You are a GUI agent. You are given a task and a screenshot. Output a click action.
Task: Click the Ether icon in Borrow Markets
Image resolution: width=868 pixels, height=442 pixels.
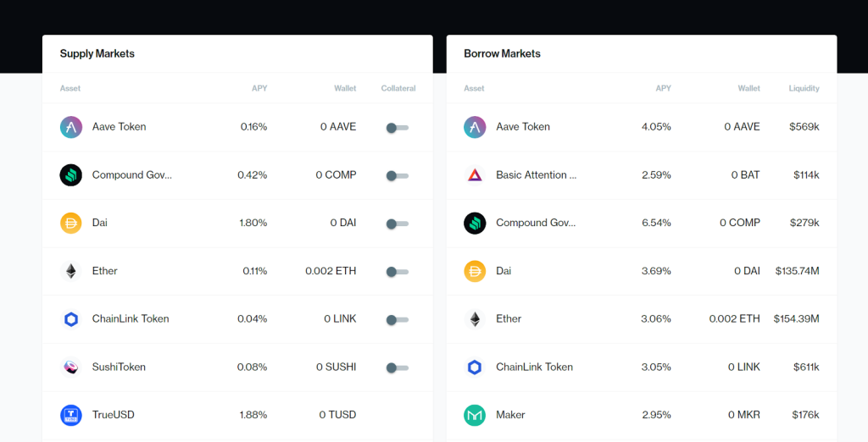[x=475, y=319]
